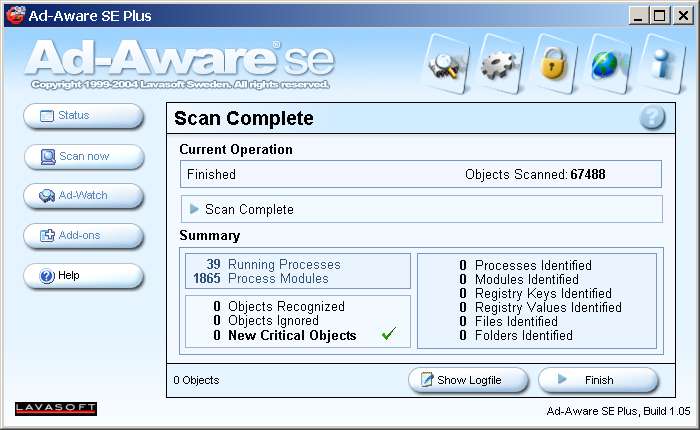
Task: Expand the Scan Complete arrow entry
Action: coord(195,209)
